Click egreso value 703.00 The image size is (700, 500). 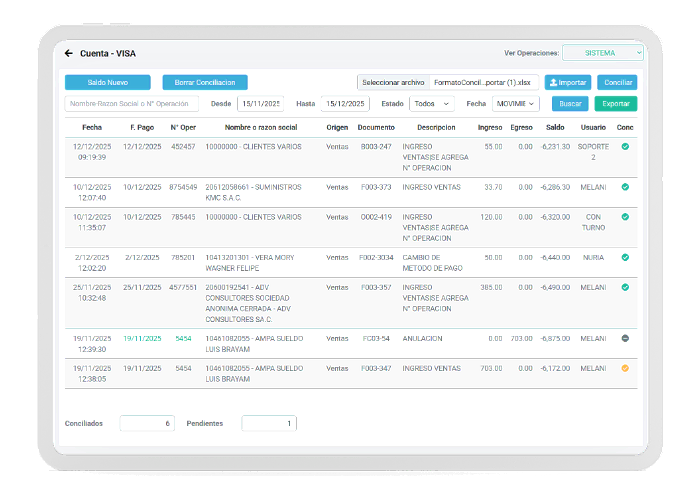pyautogui.click(x=521, y=338)
